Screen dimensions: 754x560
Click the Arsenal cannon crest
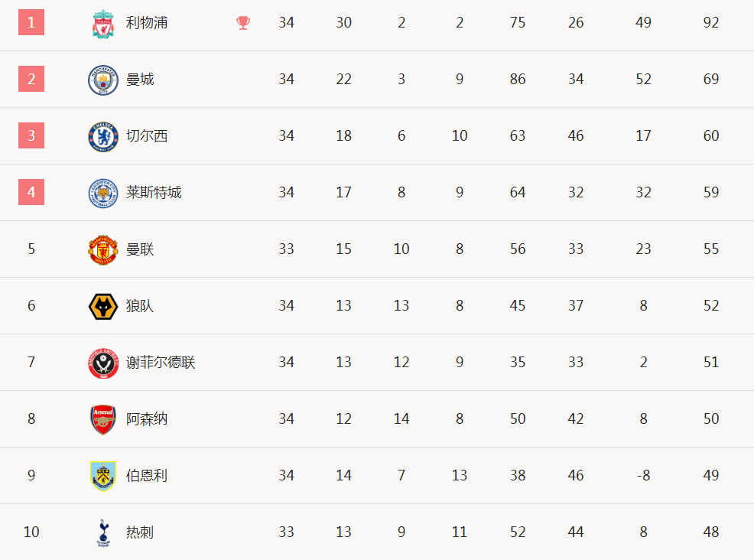(103, 419)
